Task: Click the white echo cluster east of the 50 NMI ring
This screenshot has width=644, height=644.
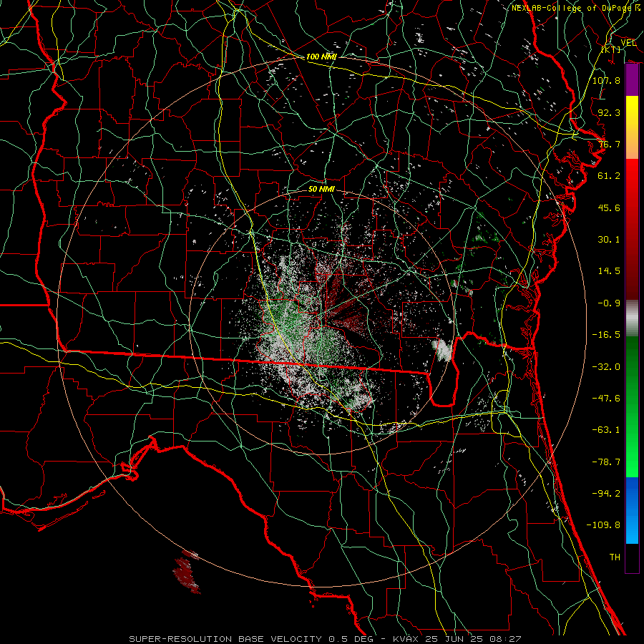Action: pyautogui.click(x=442, y=349)
